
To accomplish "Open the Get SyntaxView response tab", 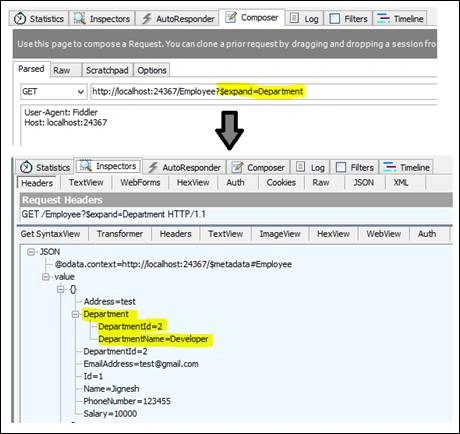I will point(51,234).
